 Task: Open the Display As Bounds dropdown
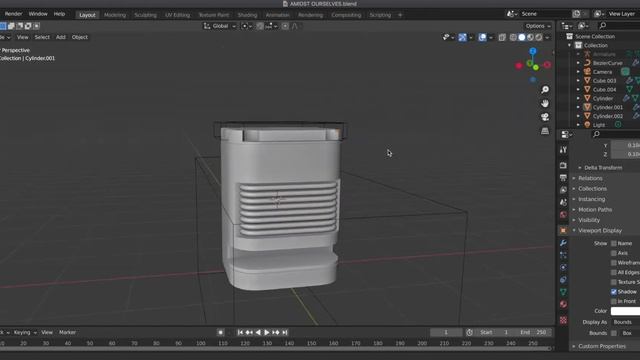pos(625,322)
